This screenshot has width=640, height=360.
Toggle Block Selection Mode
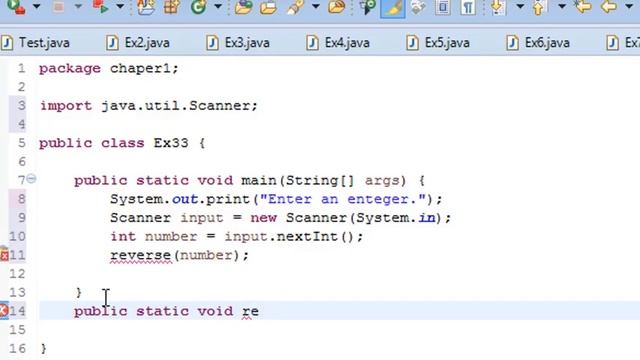point(443,7)
